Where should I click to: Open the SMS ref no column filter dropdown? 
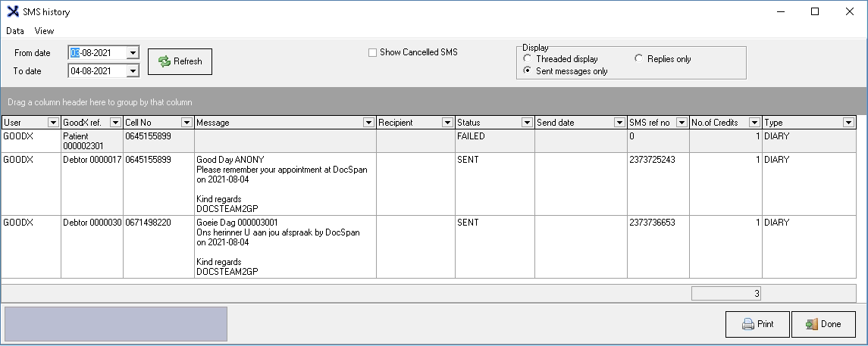click(x=682, y=123)
